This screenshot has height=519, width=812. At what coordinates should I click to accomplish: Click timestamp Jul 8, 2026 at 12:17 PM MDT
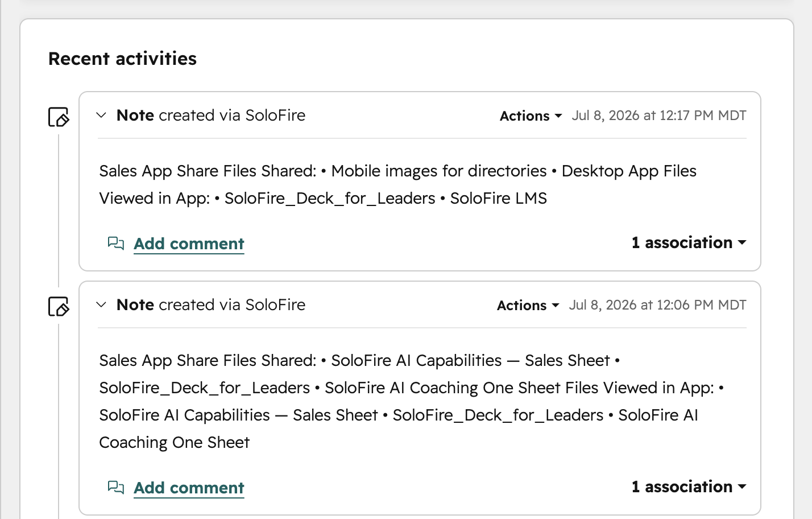tap(658, 116)
